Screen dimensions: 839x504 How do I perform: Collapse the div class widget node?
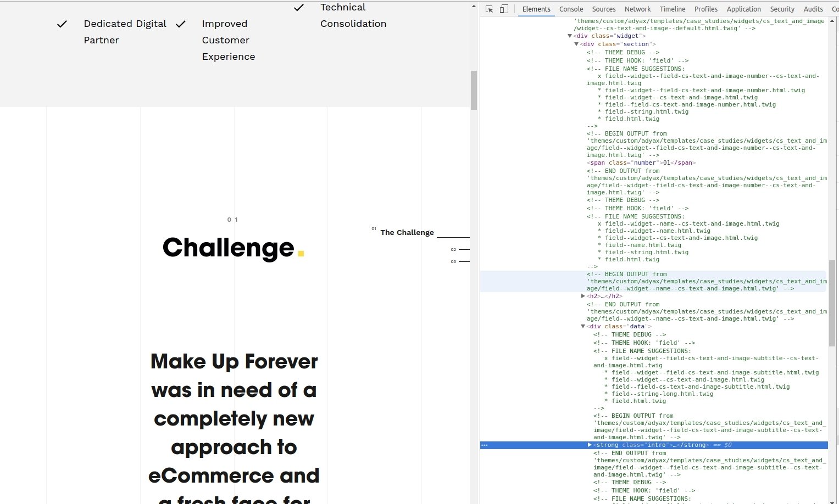point(570,36)
